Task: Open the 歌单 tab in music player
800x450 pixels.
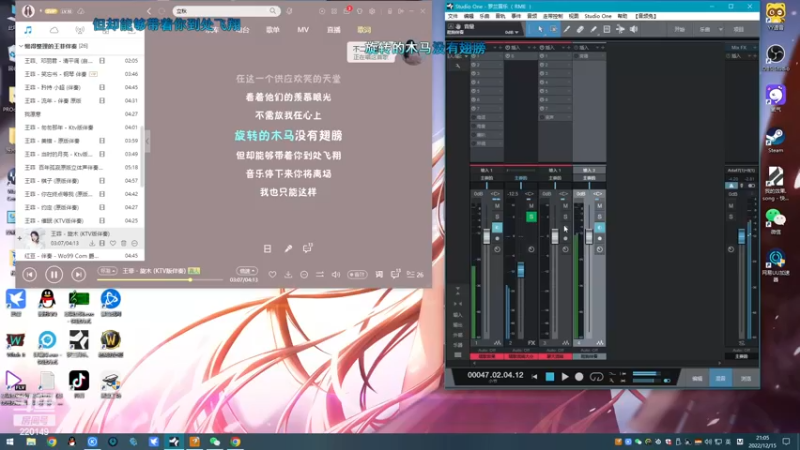Action: (x=272, y=30)
